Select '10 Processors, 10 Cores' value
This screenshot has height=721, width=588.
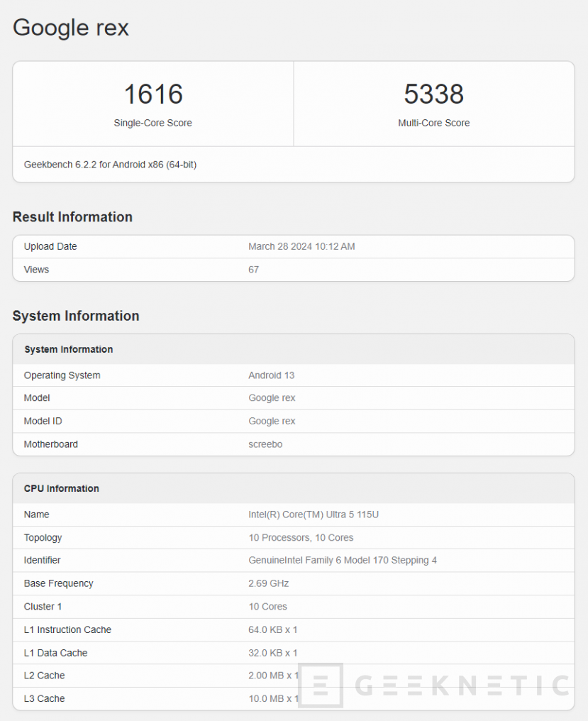pos(301,537)
